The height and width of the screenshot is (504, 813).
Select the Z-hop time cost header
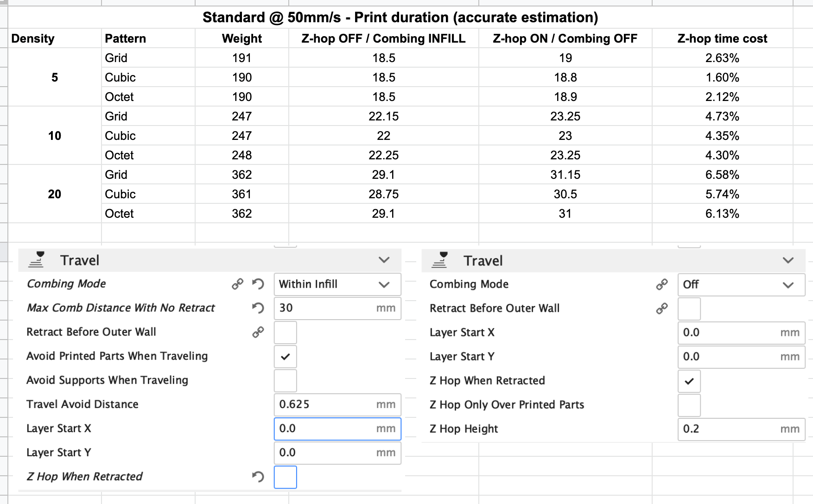point(722,38)
